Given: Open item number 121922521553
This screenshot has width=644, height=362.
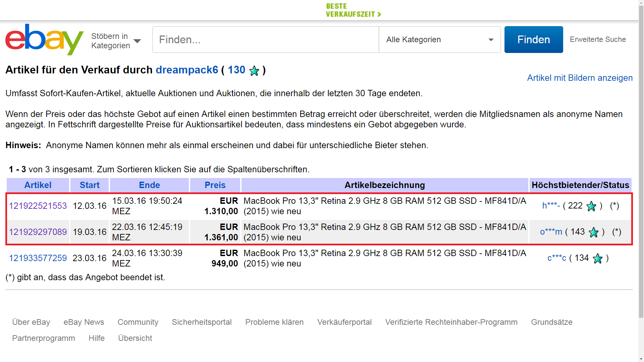Looking at the screenshot, I should pyautogui.click(x=38, y=206).
